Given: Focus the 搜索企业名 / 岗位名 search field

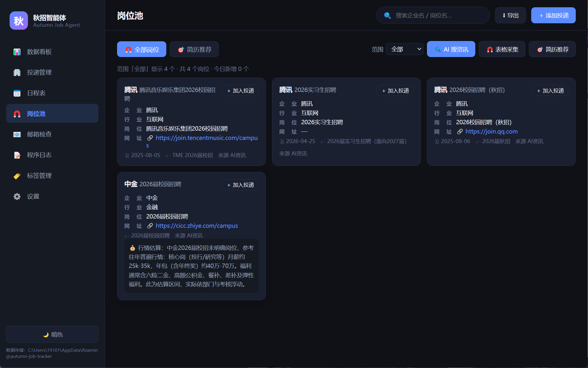Looking at the screenshot, I should (x=433, y=15).
